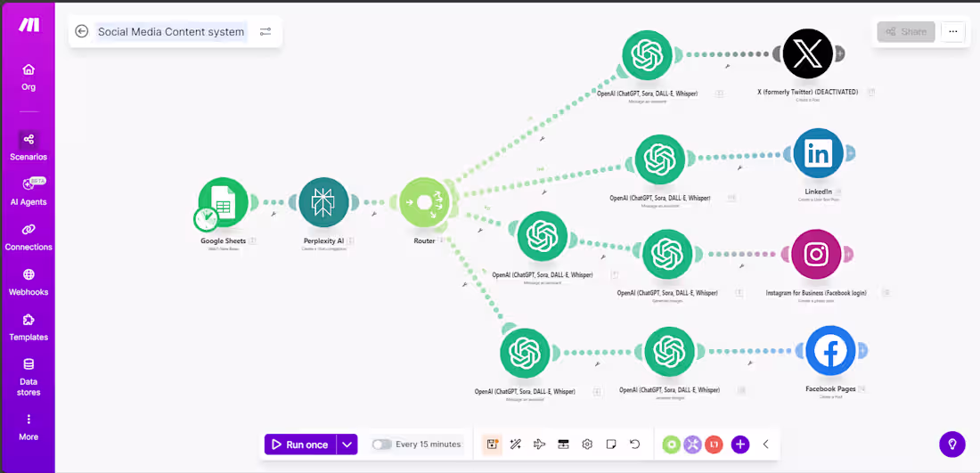The height and width of the screenshot is (473, 980).
Task: Open the Perplexity AI module
Action: coord(323,202)
